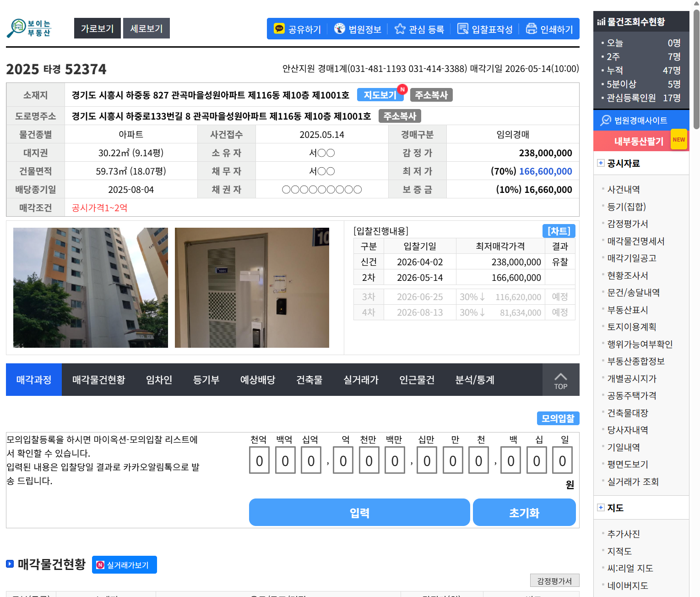Click the 차트 button
700x597 pixels.
[x=559, y=231]
